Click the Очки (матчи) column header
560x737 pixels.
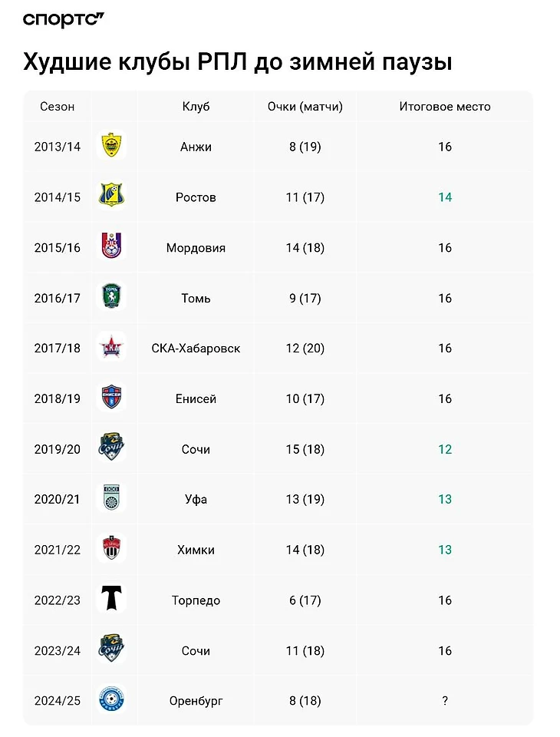point(305,107)
